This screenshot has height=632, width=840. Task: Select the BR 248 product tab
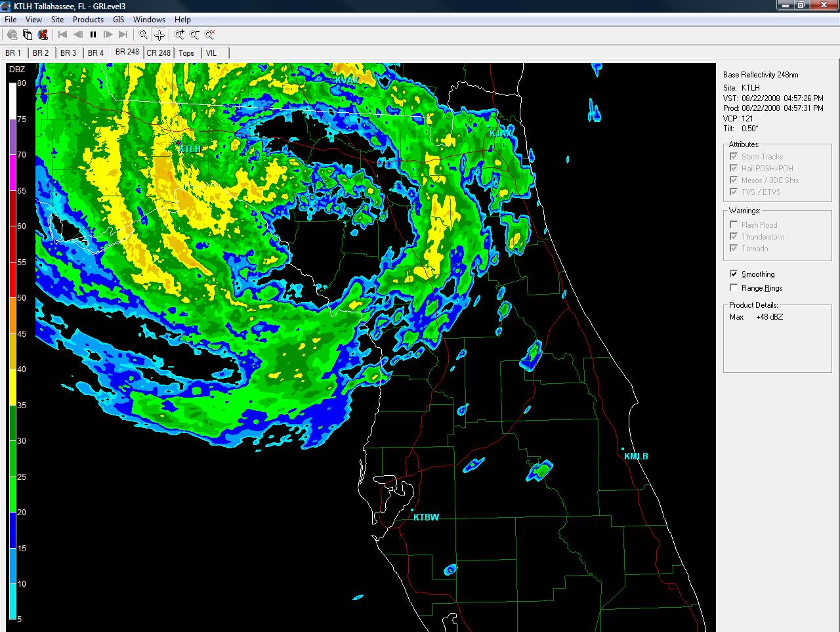[127, 52]
